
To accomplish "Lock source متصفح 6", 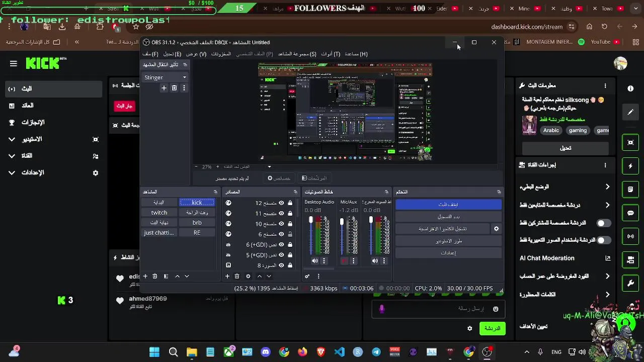I will click(x=290, y=234).
